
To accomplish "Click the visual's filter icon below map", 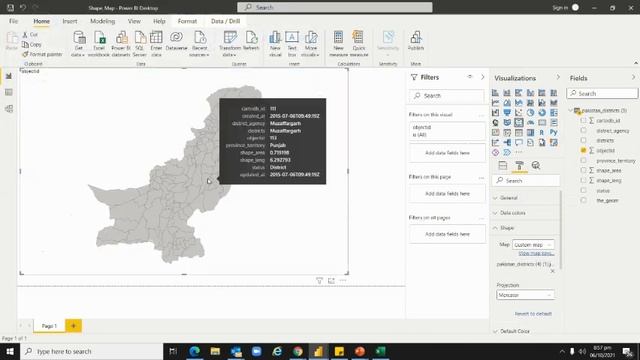I will (319, 280).
